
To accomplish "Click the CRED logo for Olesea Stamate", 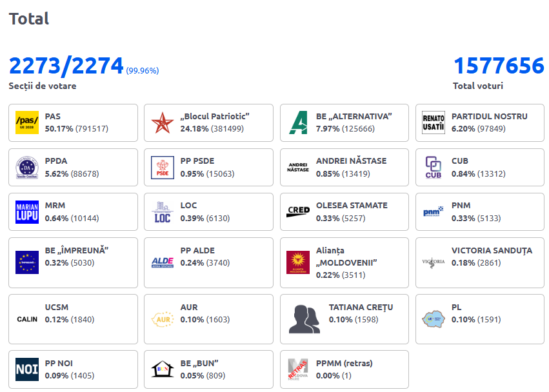I will point(298,211).
